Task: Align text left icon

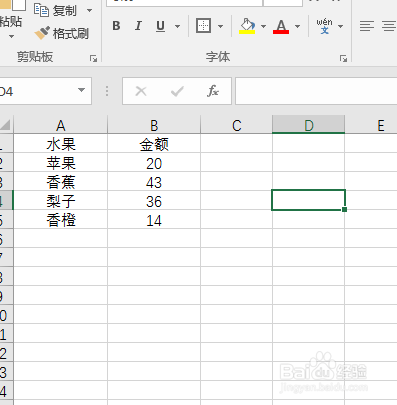Action: (367, 26)
